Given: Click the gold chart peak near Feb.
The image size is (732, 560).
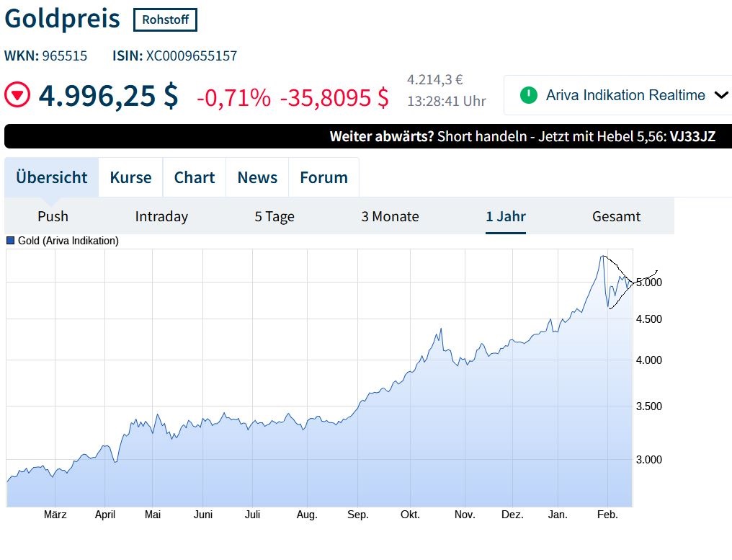Looking at the screenshot, I should point(602,257).
